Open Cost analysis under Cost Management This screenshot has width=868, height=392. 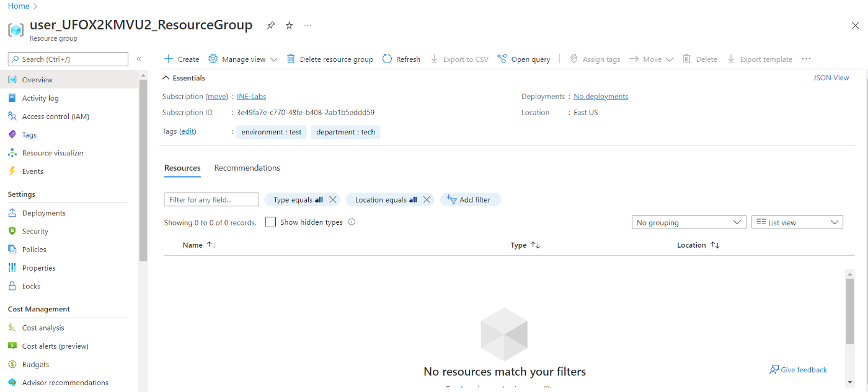[x=42, y=327]
